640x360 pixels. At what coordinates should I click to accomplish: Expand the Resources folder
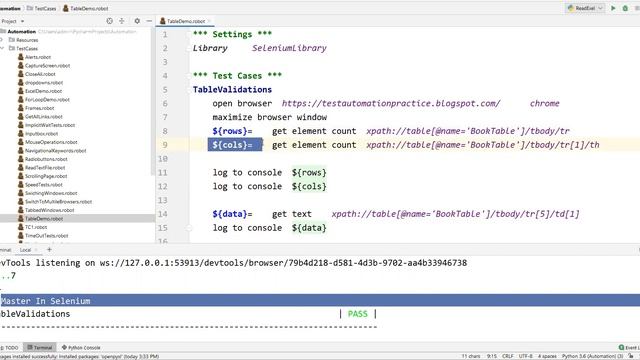2,40
